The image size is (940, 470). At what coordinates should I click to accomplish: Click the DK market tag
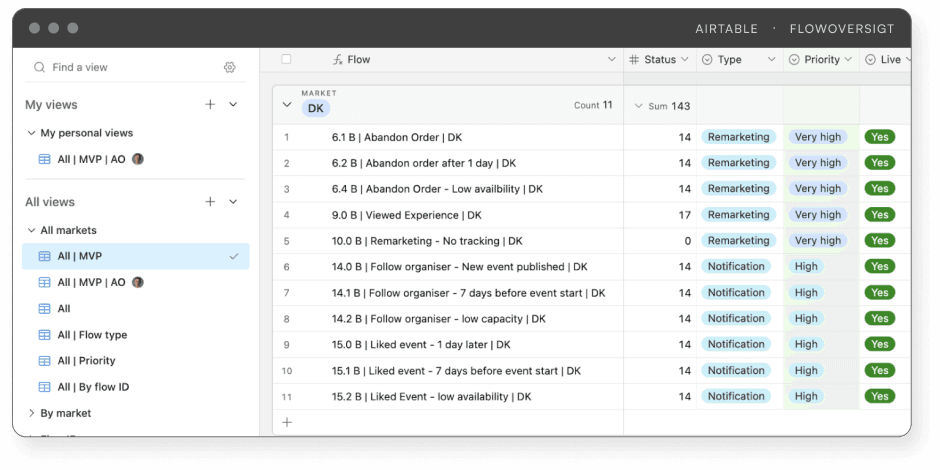tap(316, 109)
